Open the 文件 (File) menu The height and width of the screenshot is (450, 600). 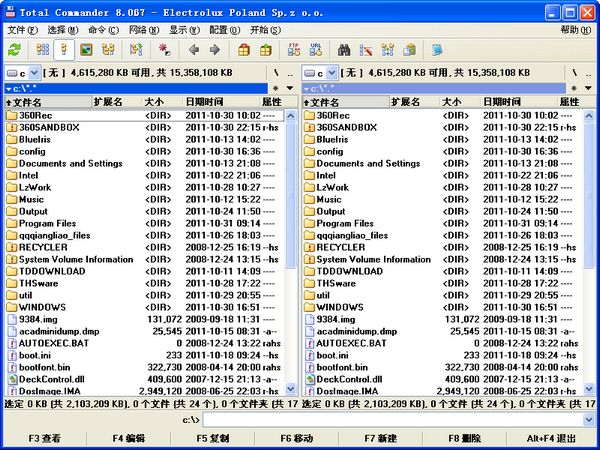pos(23,30)
